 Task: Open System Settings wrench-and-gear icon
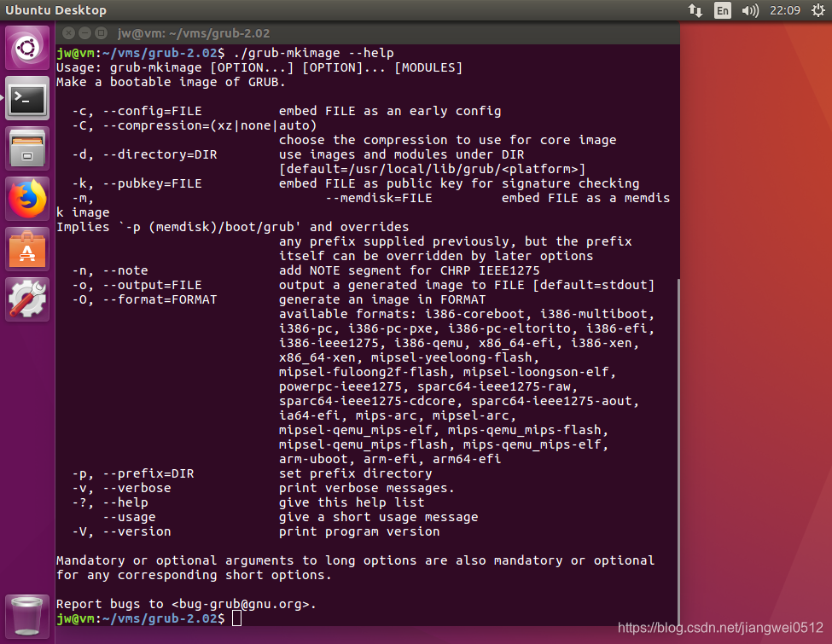point(27,299)
